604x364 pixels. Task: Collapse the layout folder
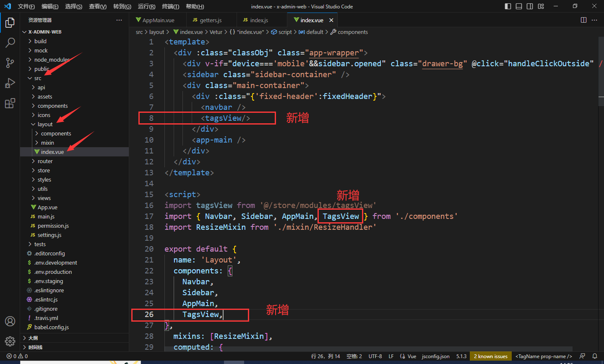(x=75, y=124)
